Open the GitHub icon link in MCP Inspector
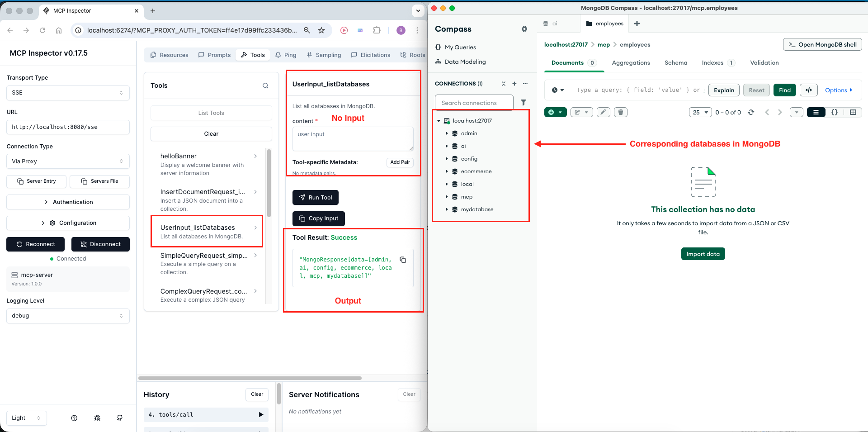 click(120, 418)
